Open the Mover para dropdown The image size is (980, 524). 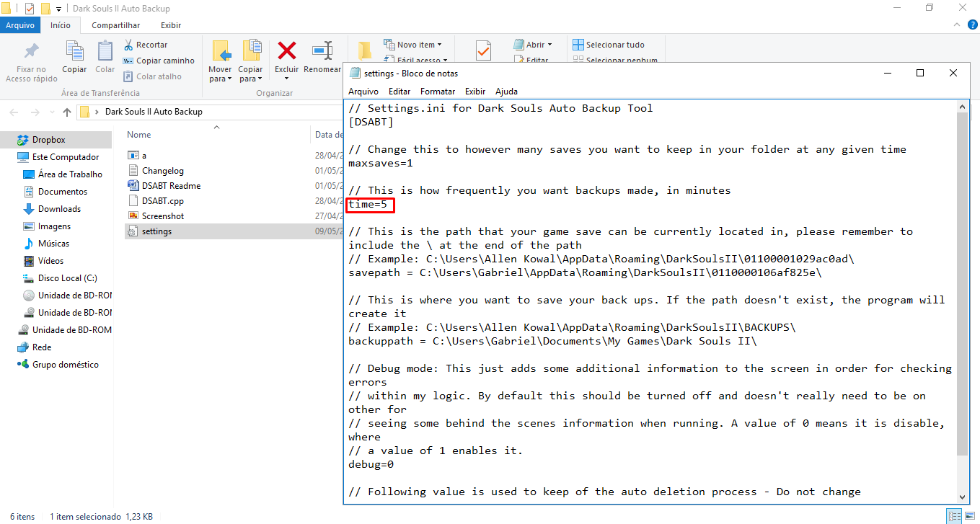pyautogui.click(x=220, y=74)
